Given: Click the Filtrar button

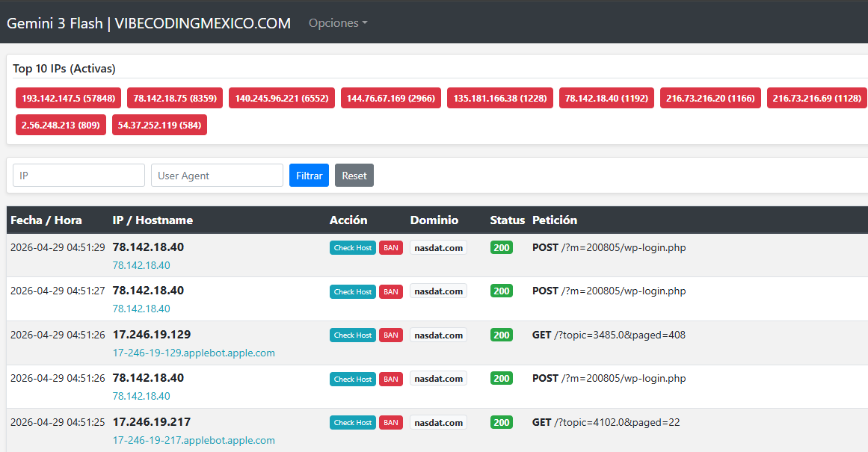Looking at the screenshot, I should 309,176.
